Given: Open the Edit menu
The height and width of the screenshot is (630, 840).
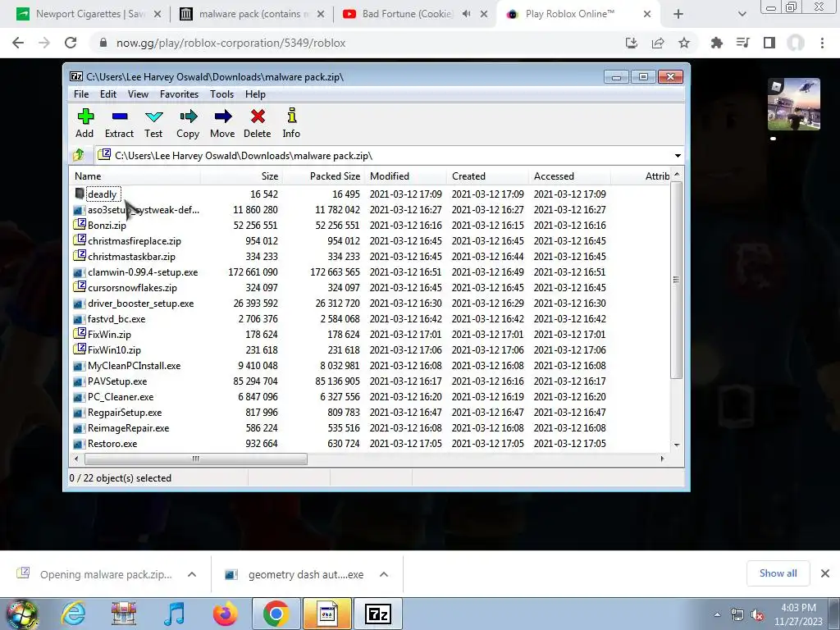Looking at the screenshot, I should (x=108, y=94).
